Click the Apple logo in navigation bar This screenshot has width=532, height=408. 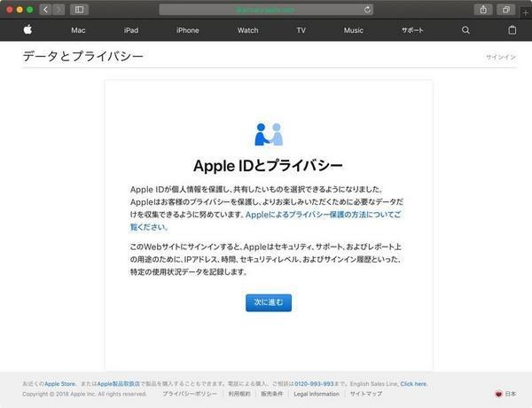click(27, 29)
